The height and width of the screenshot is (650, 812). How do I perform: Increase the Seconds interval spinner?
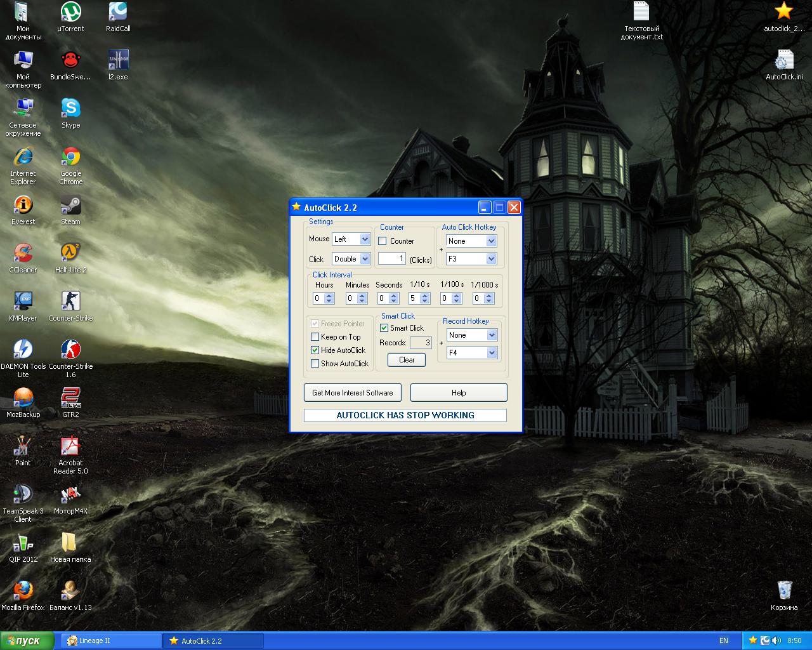(393, 296)
